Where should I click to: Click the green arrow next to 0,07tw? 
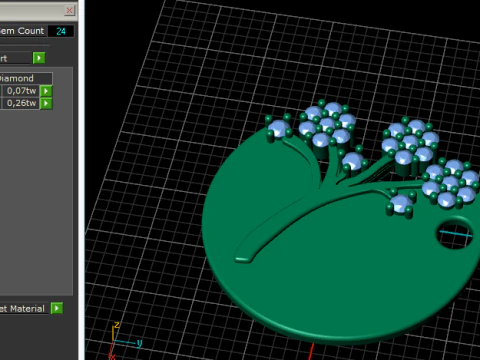tap(46, 91)
